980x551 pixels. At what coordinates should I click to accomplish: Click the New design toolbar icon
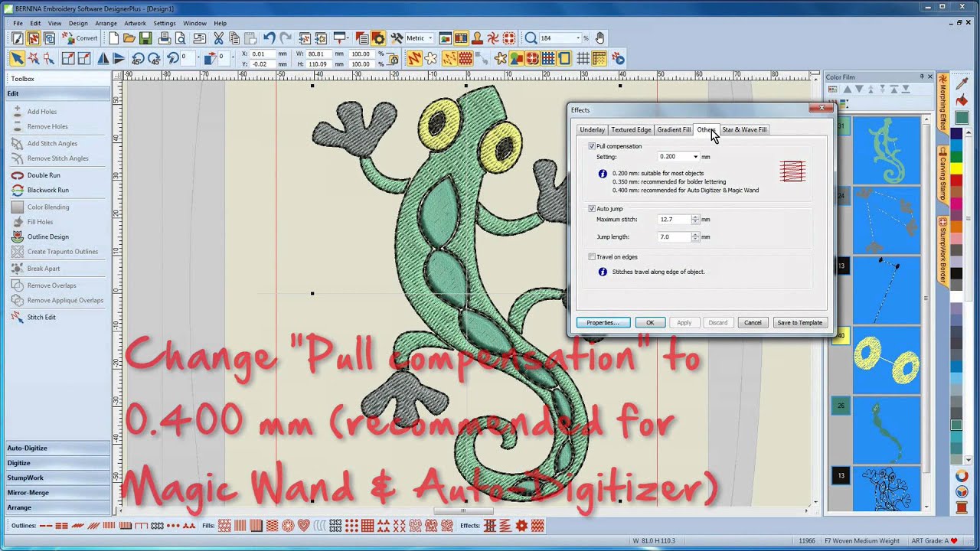113,38
